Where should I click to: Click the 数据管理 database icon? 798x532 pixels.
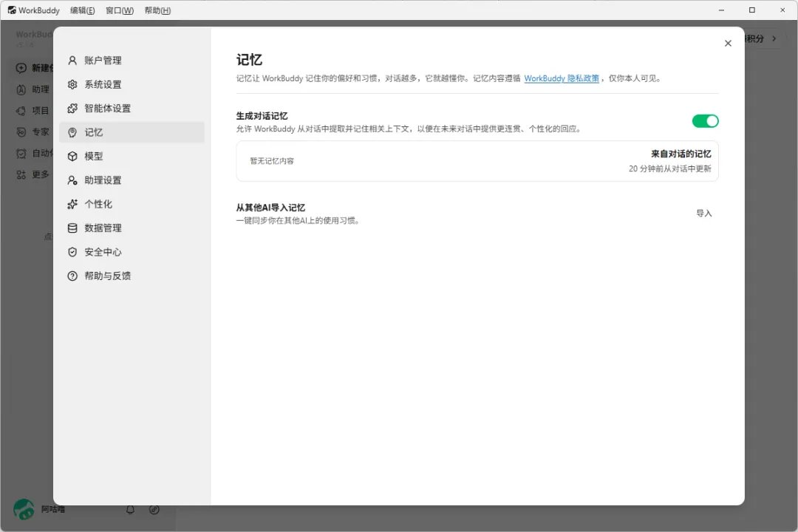pos(72,228)
